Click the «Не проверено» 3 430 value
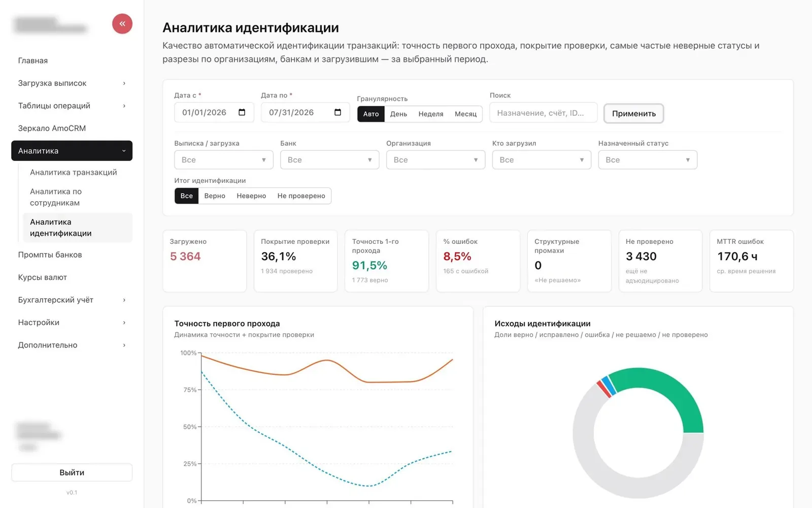Image resolution: width=812 pixels, height=508 pixels. point(641,257)
